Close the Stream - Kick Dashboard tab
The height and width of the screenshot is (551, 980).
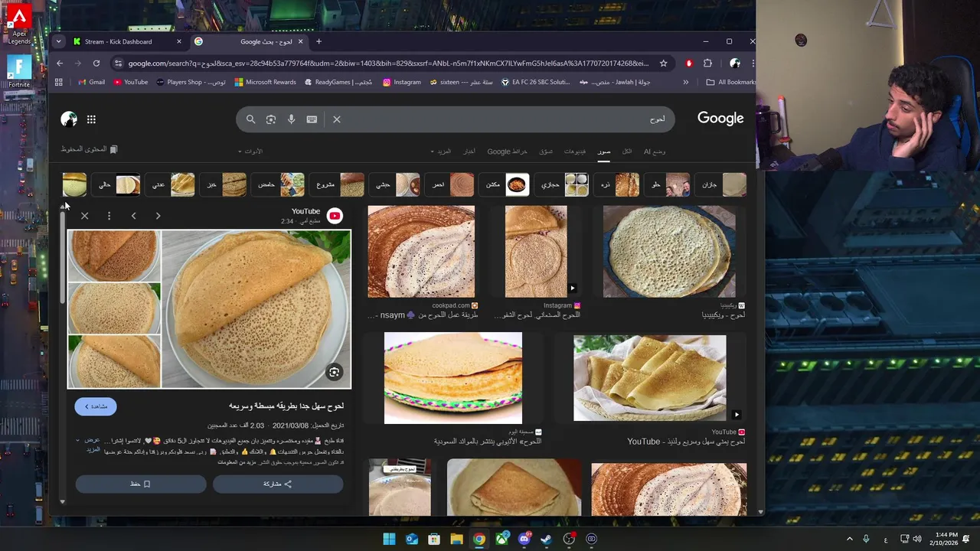[179, 41]
